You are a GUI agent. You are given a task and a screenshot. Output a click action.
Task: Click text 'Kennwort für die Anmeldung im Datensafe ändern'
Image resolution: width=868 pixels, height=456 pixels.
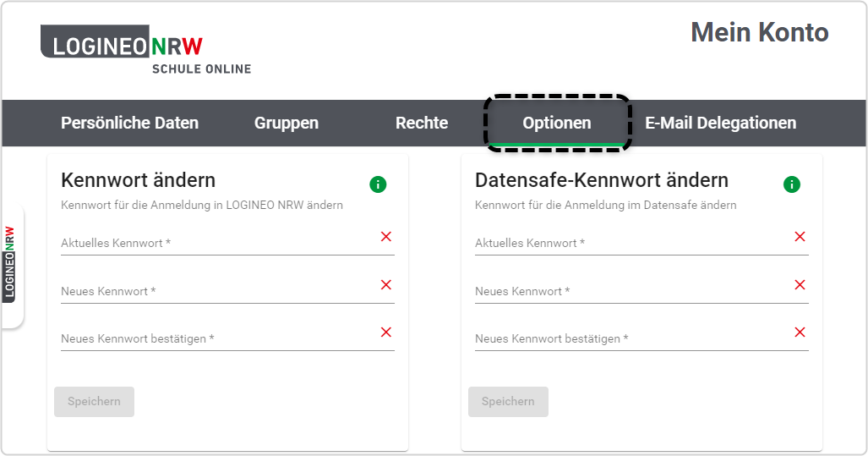606,205
